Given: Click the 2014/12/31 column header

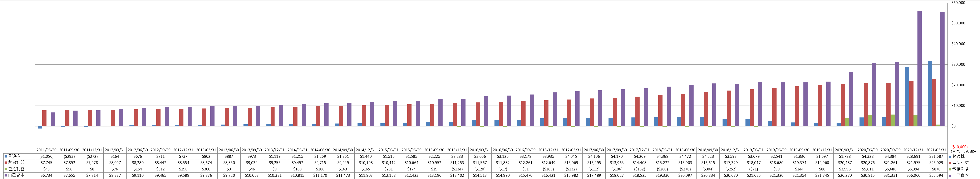Looking at the screenshot, I should pos(366,150).
